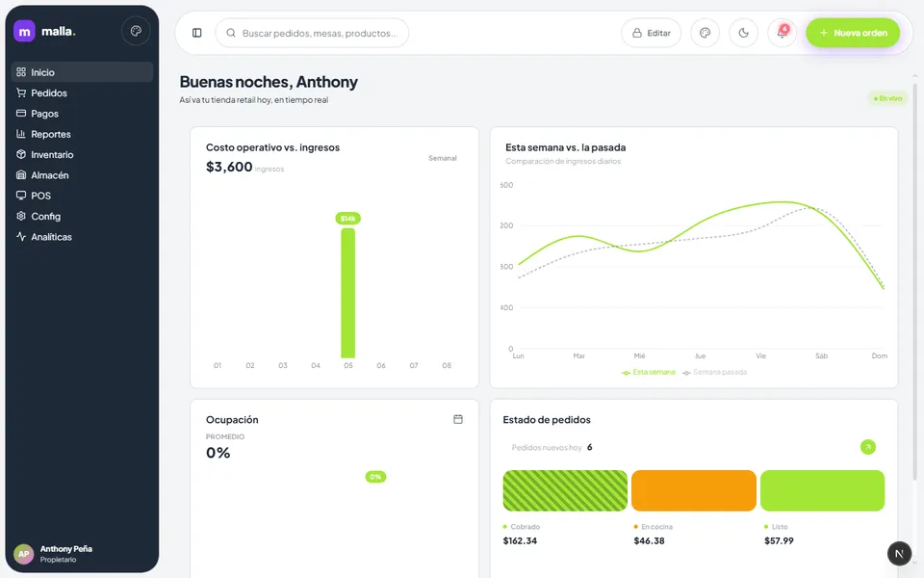The width and height of the screenshot is (924, 578).
Task: Open the color palette in the top bar
Action: [705, 33]
